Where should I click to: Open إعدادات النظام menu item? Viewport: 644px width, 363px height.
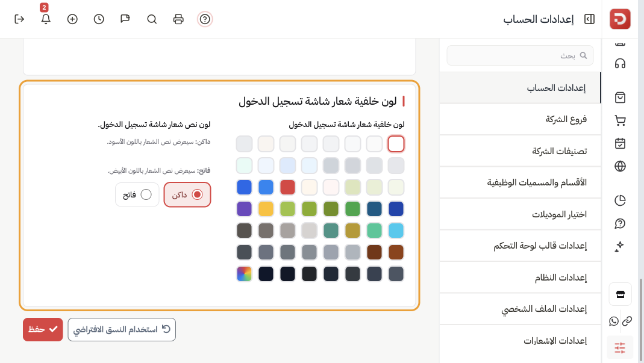click(x=521, y=278)
